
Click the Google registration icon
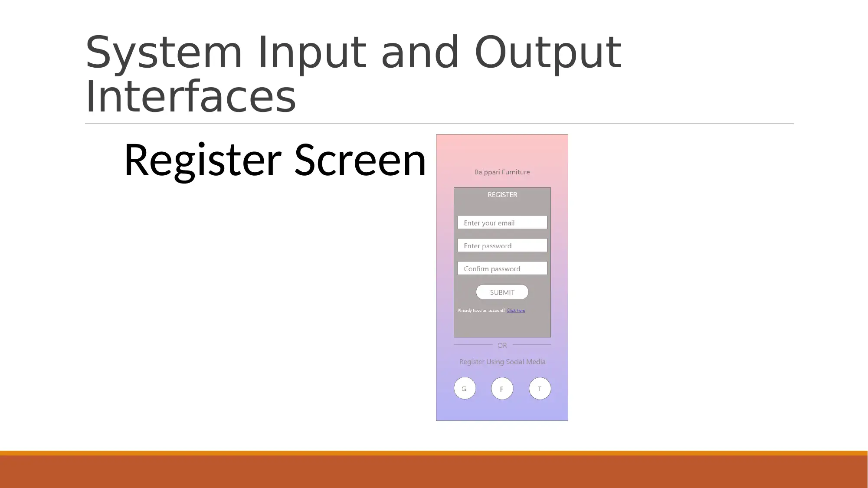465,389
